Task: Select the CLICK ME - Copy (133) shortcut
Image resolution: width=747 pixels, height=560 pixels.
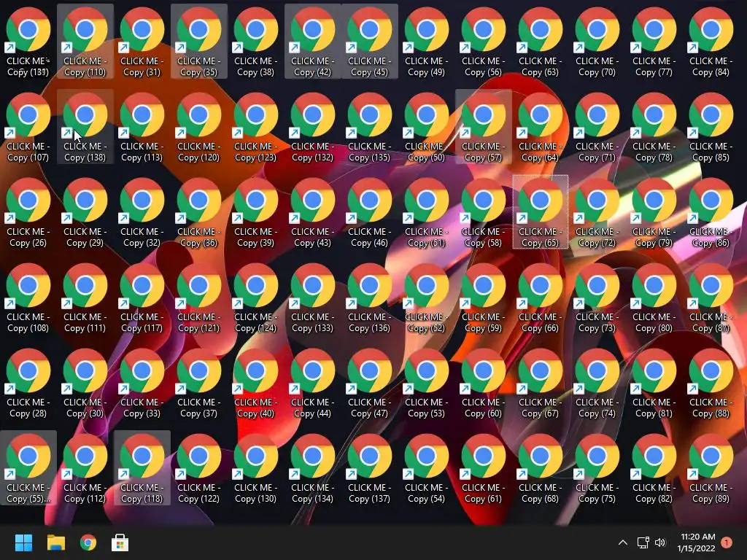Action: [x=312, y=297]
